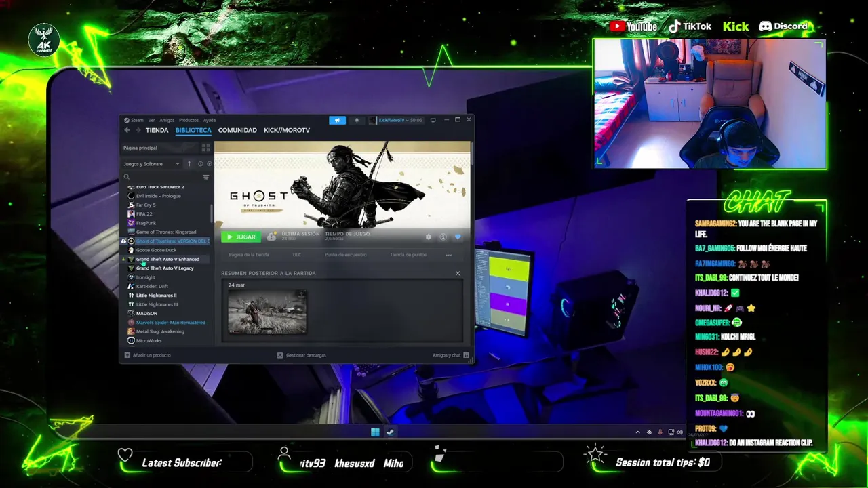The height and width of the screenshot is (488, 868).
Task: Switch to the BIBLIOTECA tab
Action: pos(193,130)
